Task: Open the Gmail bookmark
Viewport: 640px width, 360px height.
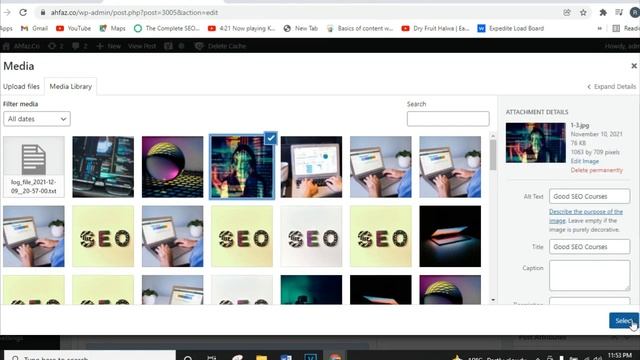Action: [34, 28]
